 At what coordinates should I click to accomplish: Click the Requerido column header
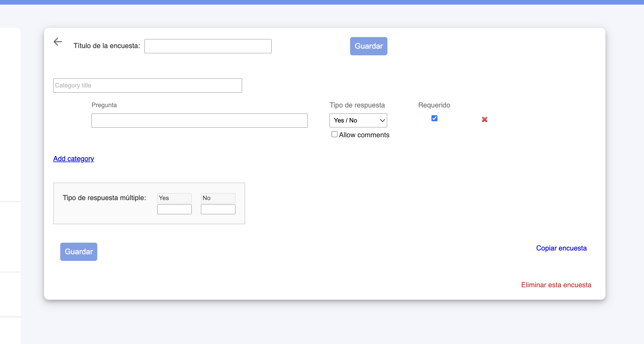pyautogui.click(x=434, y=105)
